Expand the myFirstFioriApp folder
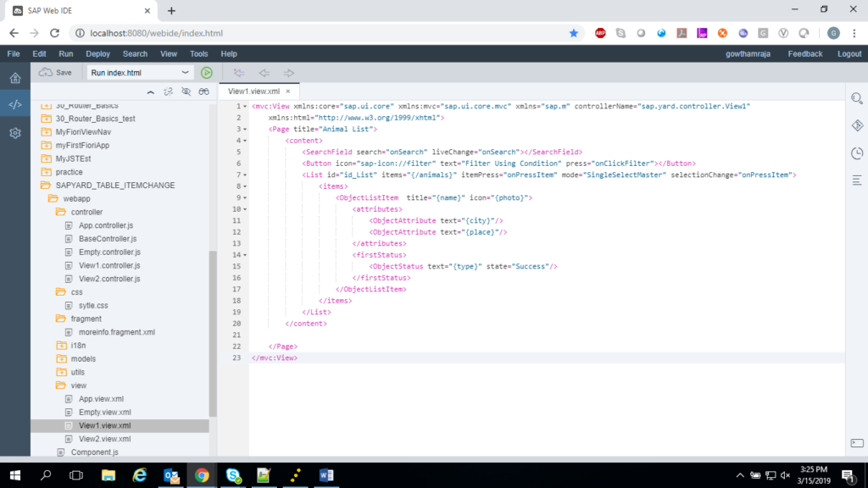Image resolution: width=868 pixels, height=488 pixels. tap(47, 145)
